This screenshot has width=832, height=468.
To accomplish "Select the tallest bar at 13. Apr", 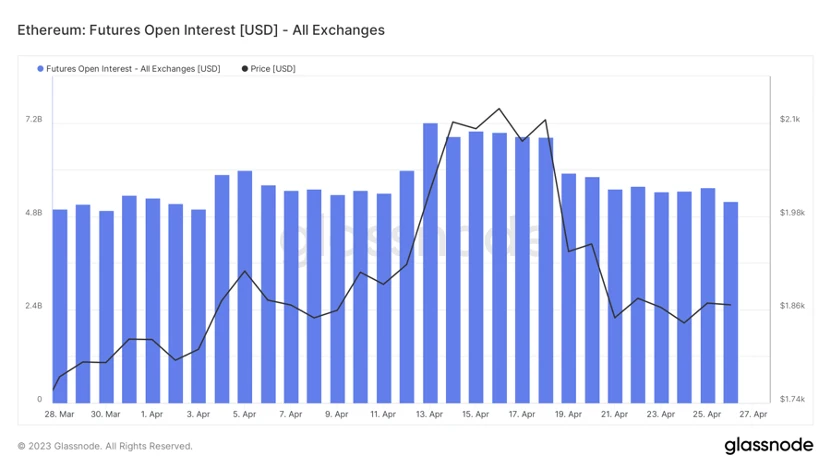I will tap(430, 263).
